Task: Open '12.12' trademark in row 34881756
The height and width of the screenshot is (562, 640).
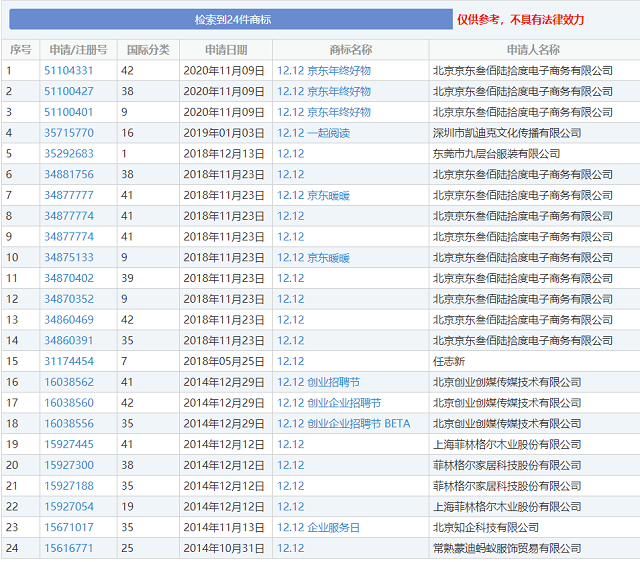Action: tap(291, 175)
